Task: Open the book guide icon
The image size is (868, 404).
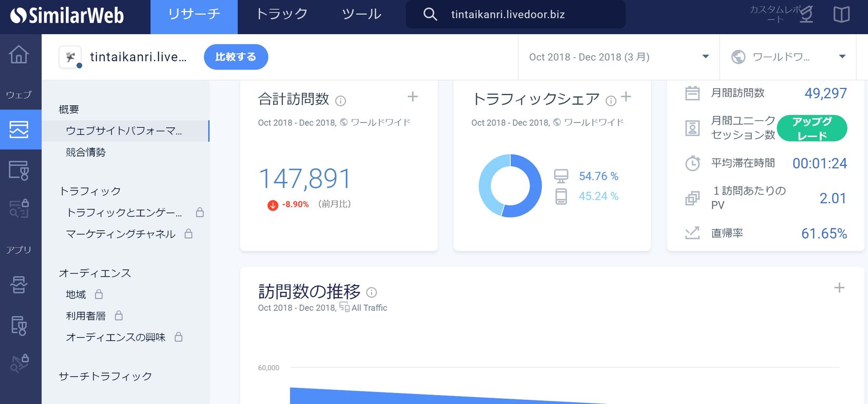Action: pos(842,14)
